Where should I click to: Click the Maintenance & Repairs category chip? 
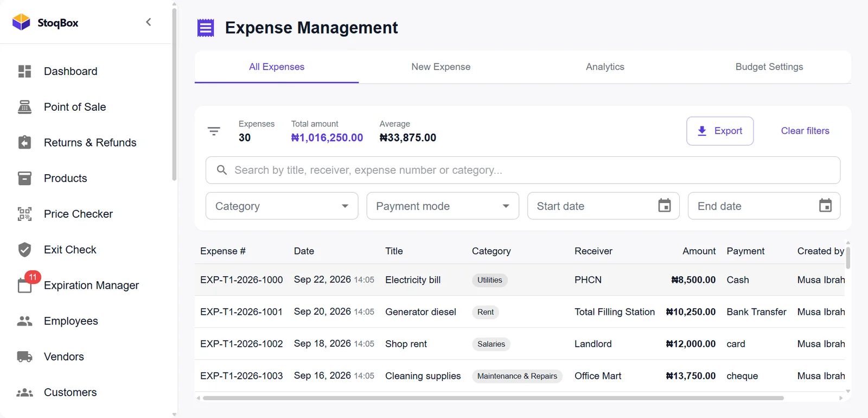click(517, 376)
